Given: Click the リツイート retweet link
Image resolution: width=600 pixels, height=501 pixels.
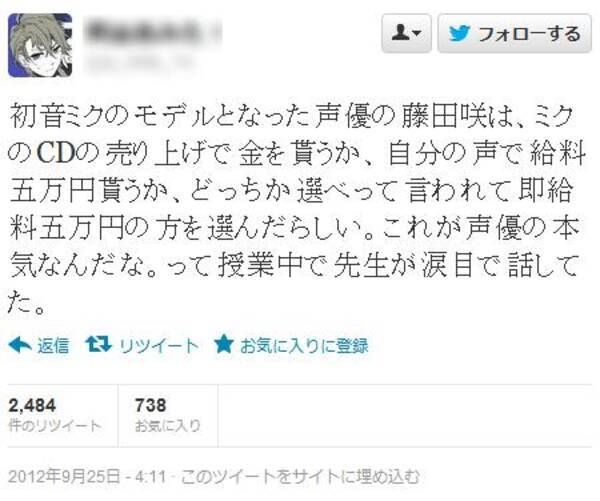Looking at the screenshot, I should (x=159, y=346).
